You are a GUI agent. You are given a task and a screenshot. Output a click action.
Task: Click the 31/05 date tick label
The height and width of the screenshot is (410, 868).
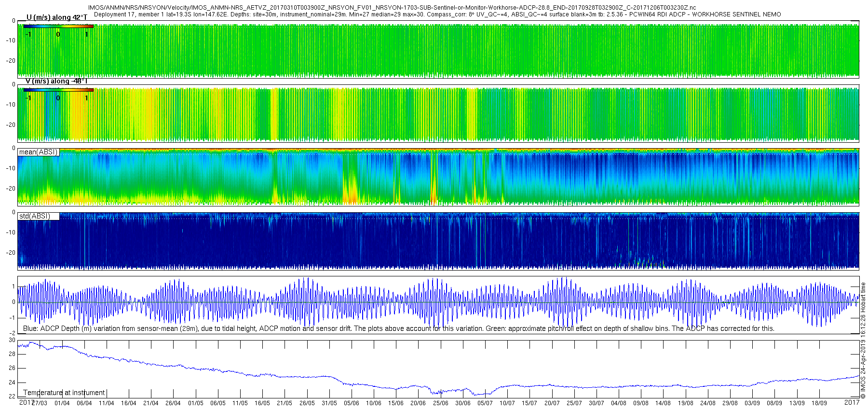[329, 403]
